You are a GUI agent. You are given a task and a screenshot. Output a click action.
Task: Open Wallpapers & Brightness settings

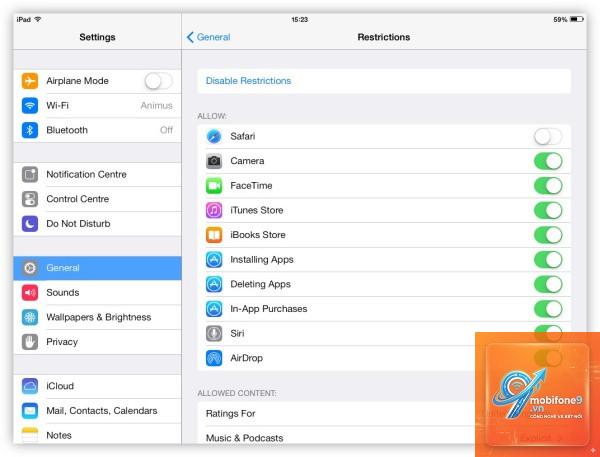(97, 317)
